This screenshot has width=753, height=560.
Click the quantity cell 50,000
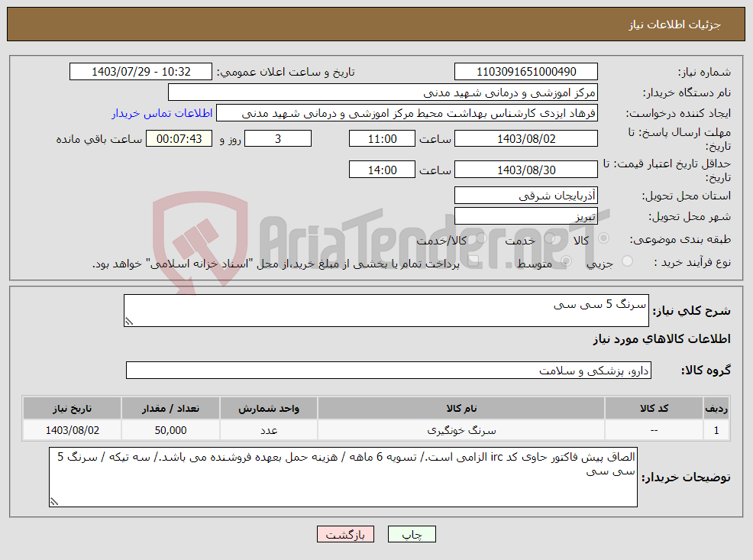(x=170, y=430)
